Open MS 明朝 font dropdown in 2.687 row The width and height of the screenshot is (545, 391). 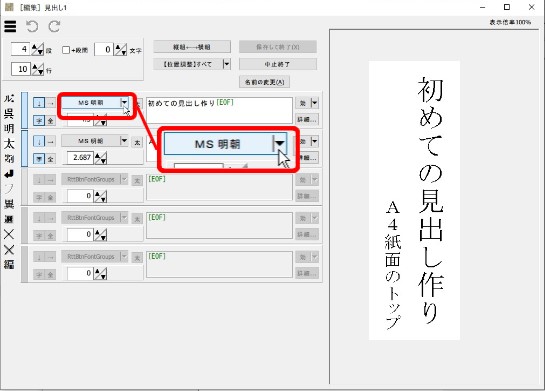124,141
